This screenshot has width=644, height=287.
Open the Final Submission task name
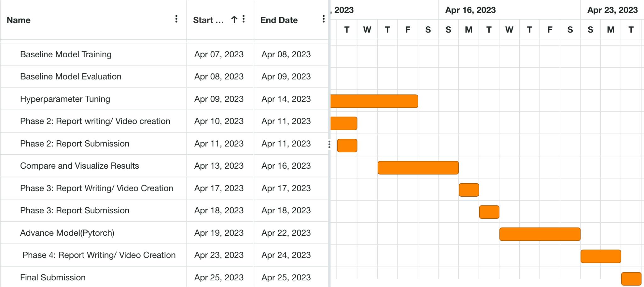tap(53, 278)
